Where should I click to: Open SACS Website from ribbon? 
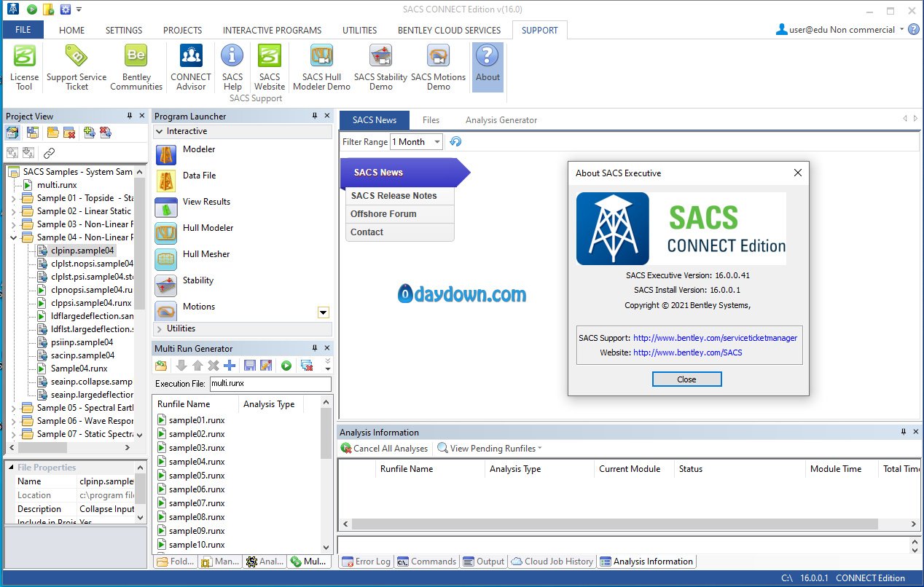(270, 67)
